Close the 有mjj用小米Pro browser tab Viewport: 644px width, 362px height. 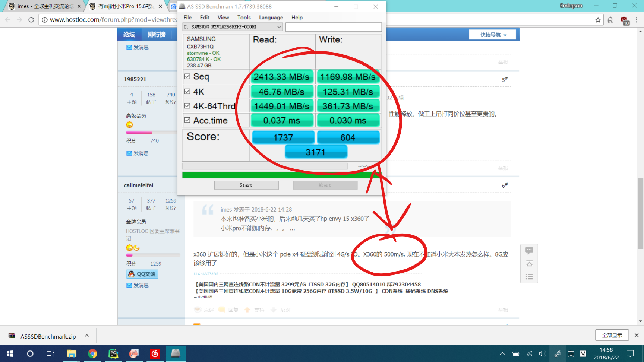point(160,6)
